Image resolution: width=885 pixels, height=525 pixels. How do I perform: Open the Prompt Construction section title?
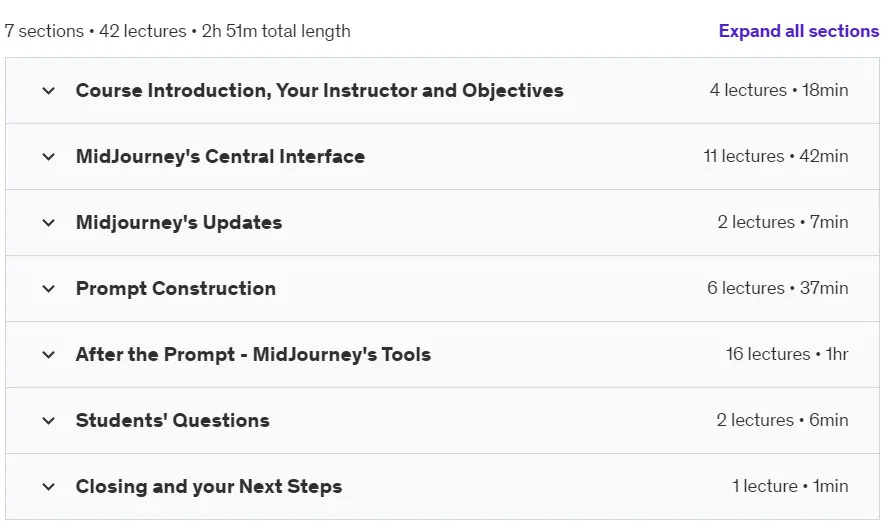[x=176, y=288]
